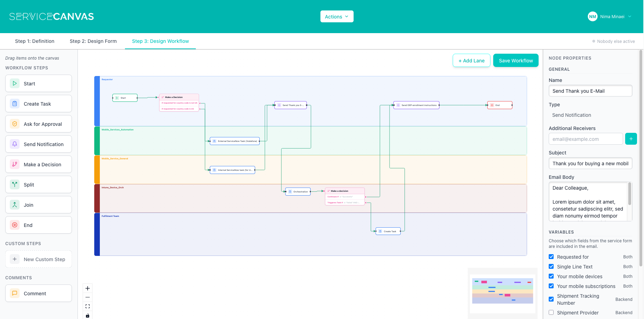Click the zoom in plus icon on canvas

[x=88, y=288]
